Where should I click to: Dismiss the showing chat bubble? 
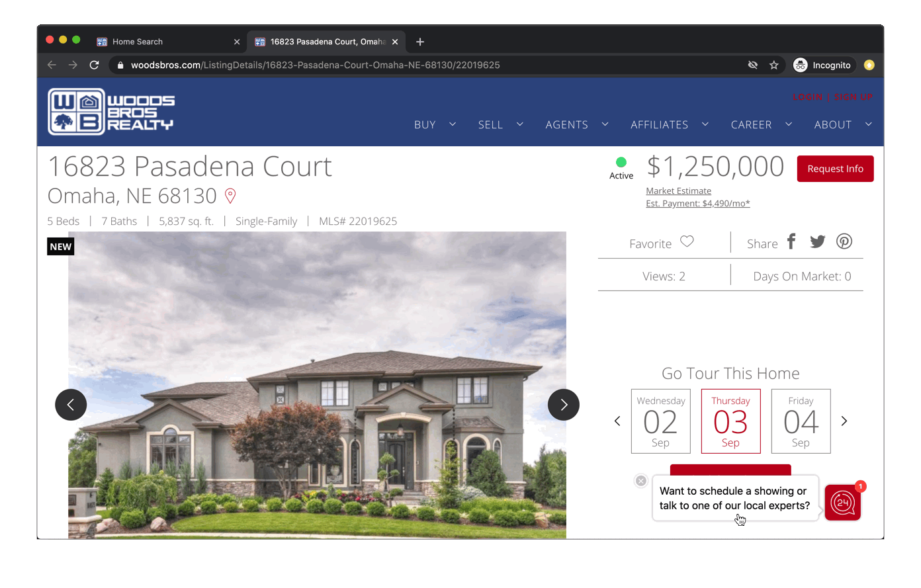tap(640, 480)
